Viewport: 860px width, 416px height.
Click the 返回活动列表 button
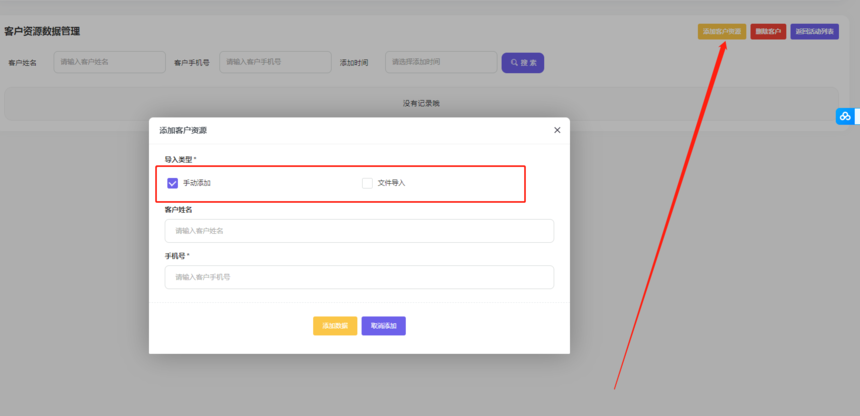click(814, 32)
